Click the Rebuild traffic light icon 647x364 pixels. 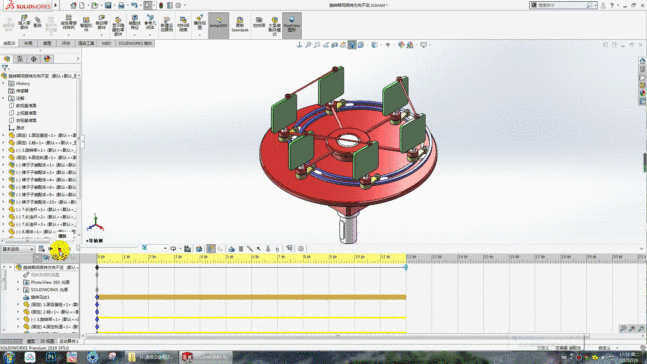(161, 5)
